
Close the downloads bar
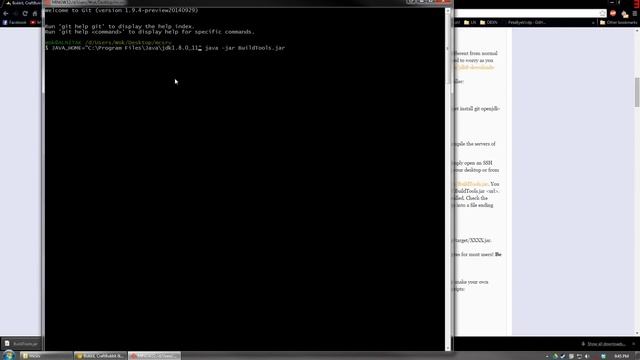point(634,344)
